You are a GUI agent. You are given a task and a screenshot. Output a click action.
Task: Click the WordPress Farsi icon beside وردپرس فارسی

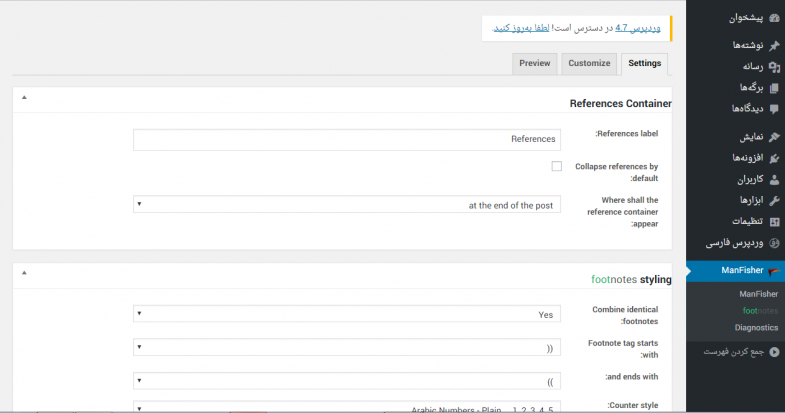click(x=774, y=243)
